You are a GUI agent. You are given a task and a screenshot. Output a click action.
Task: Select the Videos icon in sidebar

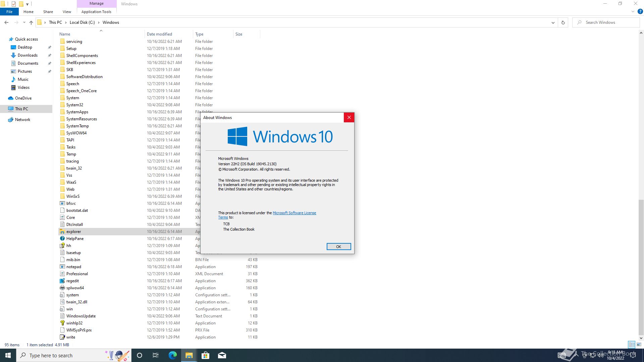point(13,87)
